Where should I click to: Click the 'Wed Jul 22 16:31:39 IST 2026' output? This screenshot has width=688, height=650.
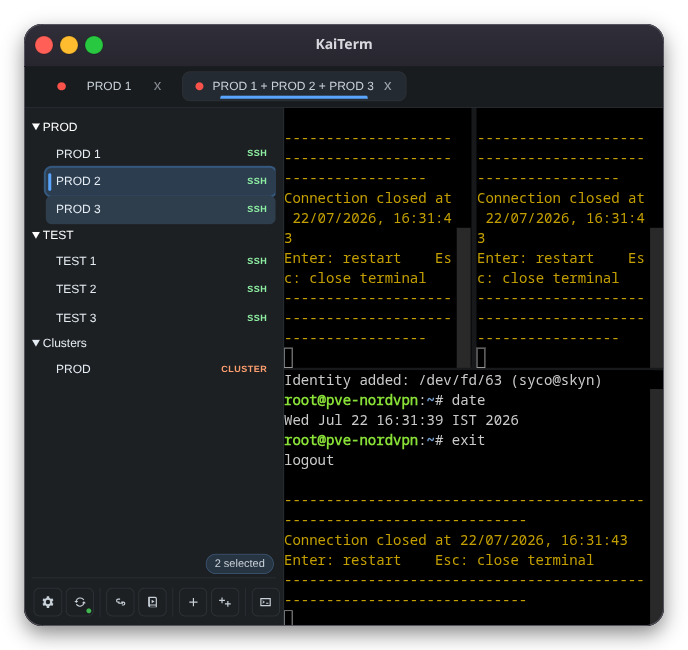[401, 420]
